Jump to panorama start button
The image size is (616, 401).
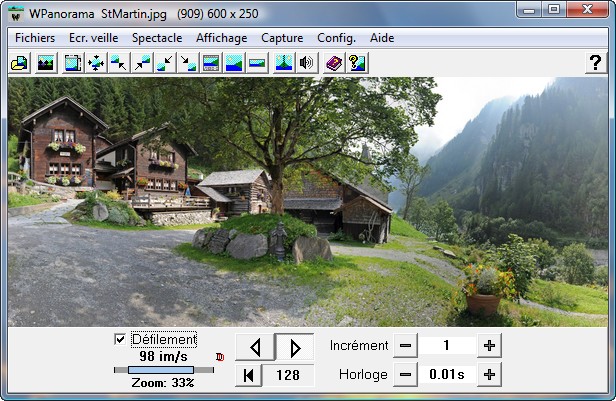248,375
